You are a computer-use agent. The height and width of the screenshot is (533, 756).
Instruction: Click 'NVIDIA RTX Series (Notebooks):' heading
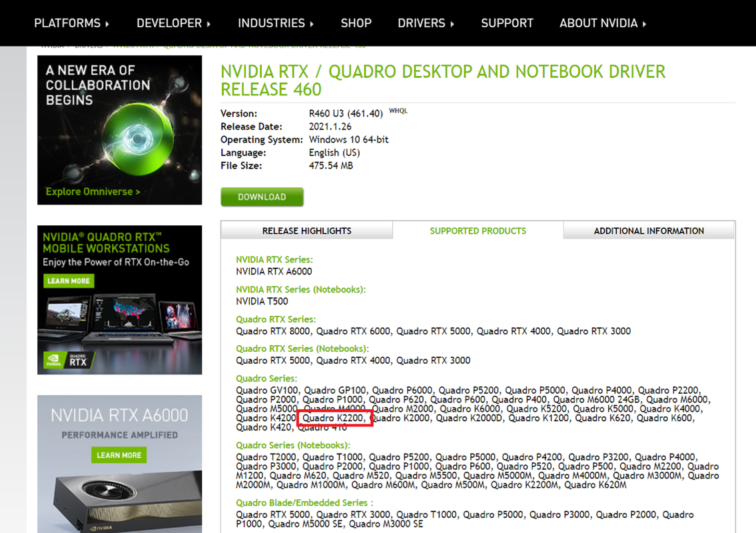point(301,289)
